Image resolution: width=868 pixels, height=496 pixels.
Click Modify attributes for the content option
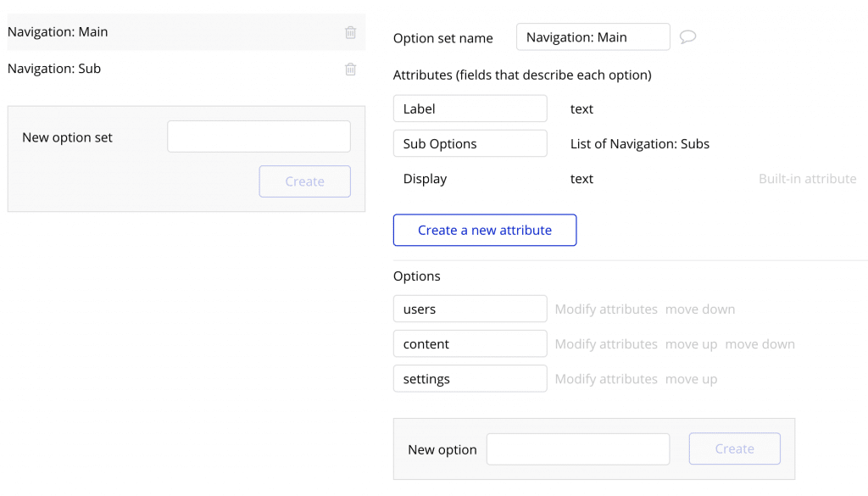click(x=605, y=343)
